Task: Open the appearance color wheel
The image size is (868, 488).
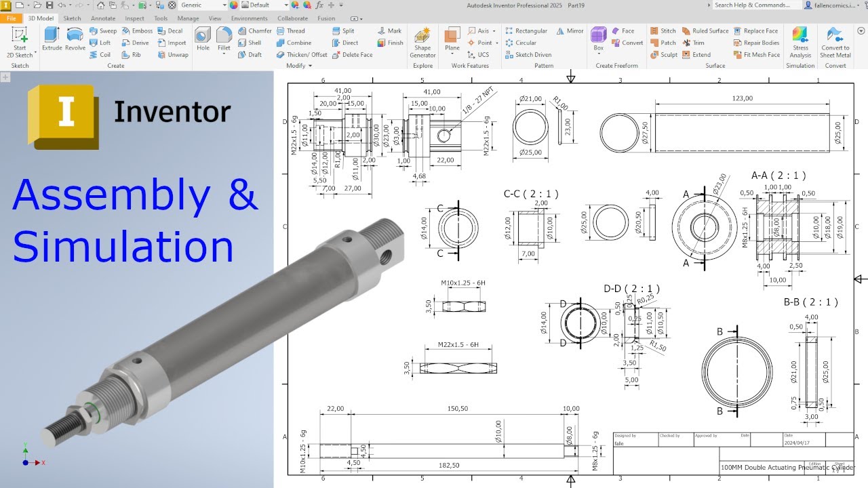Action: [234, 5]
